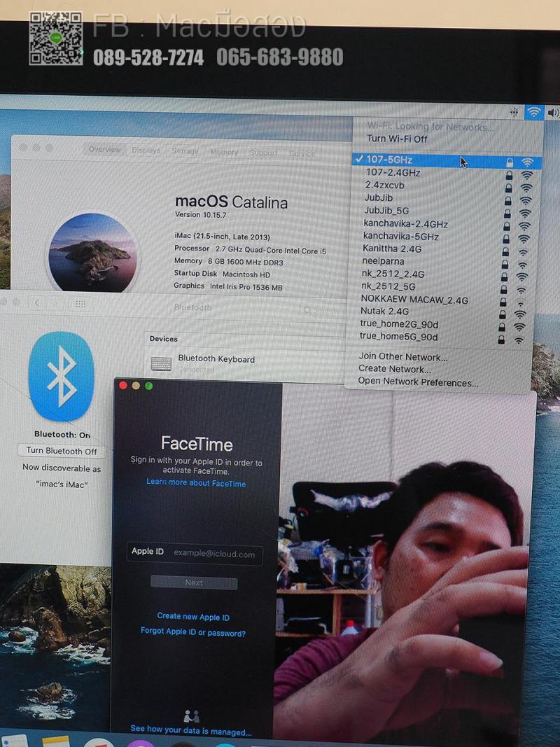The image size is (560, 747).
Task: Turn Wi-Fi Off from the Wi-Fi menu
Action: pyautogui.click(x=397, y=139)
